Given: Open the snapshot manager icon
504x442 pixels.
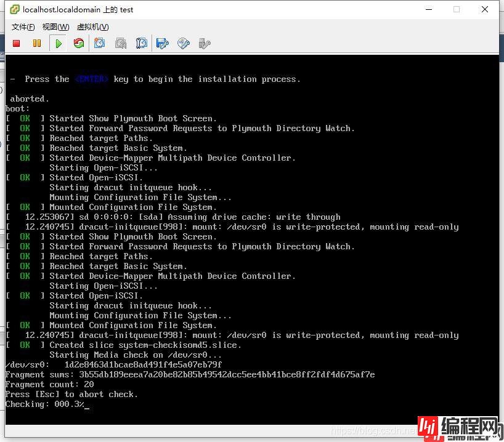Looking at the screenshot, I should [x=142, y=43].
